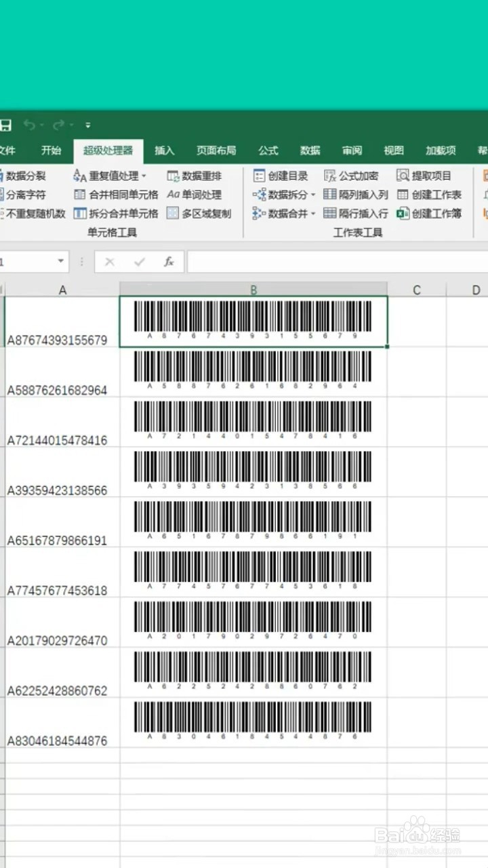The height and width of the screenshot is (868, 488).
Task: Click the 数据合并 icon
Action: [259, 214]
